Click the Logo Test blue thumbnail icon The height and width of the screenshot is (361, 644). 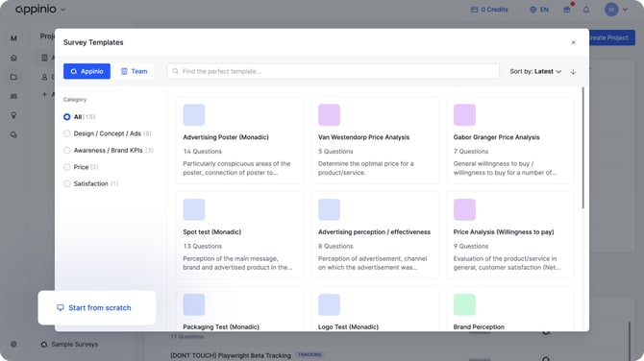click(x=329, y=304)
